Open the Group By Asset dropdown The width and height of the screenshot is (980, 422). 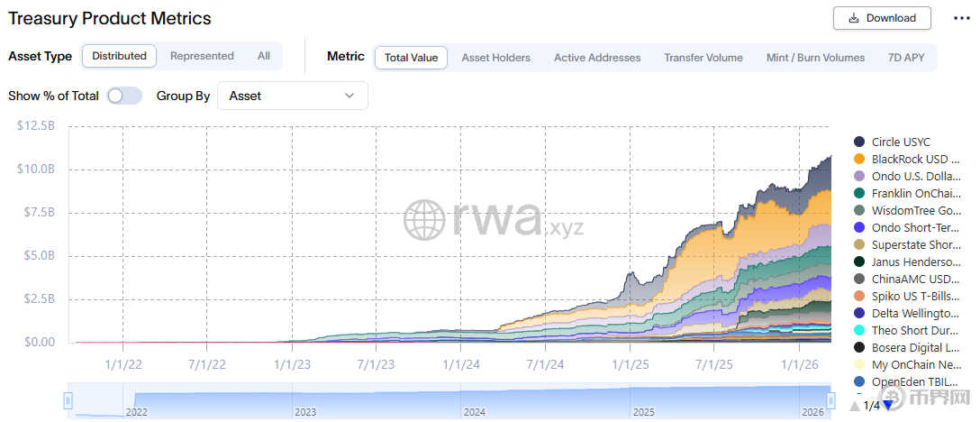coord(293,96)
